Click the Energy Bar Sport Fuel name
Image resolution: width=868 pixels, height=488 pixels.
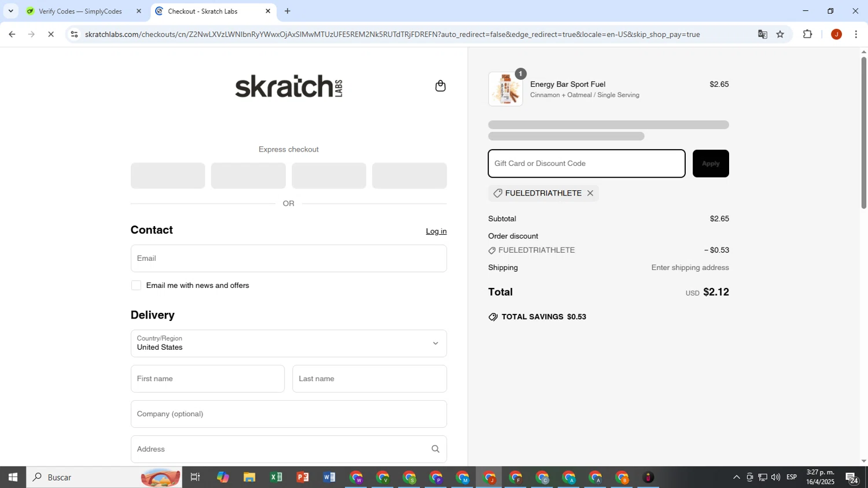tap(568, 84)
